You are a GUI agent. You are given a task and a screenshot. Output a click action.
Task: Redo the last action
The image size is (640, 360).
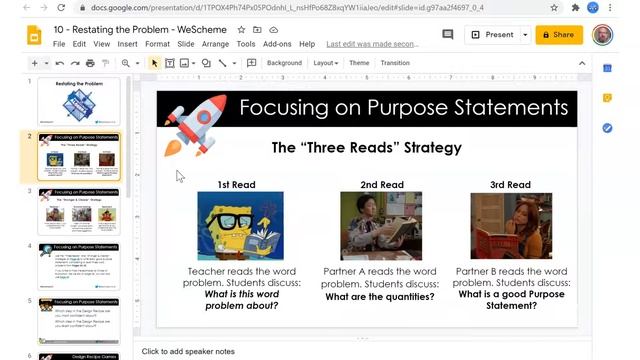point(75,63)
